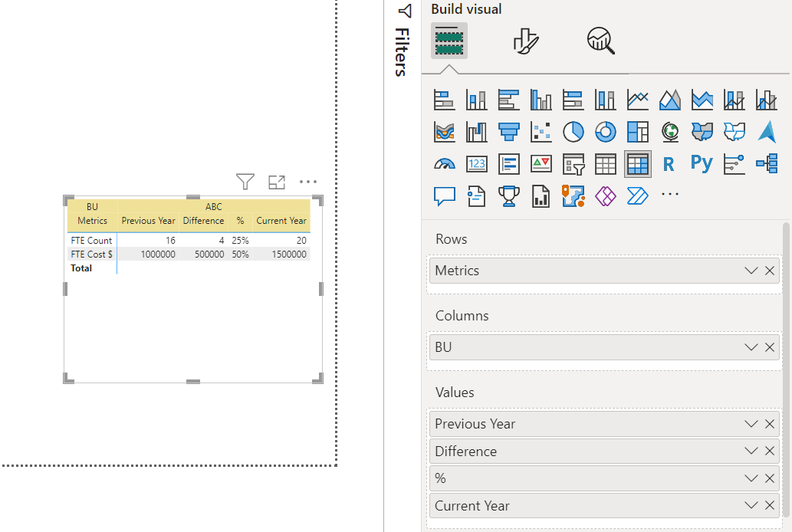Image resolution: width=792 pixels, height=532 pixels.
Task: Select the KPI visual
Action: pos(541,164)
